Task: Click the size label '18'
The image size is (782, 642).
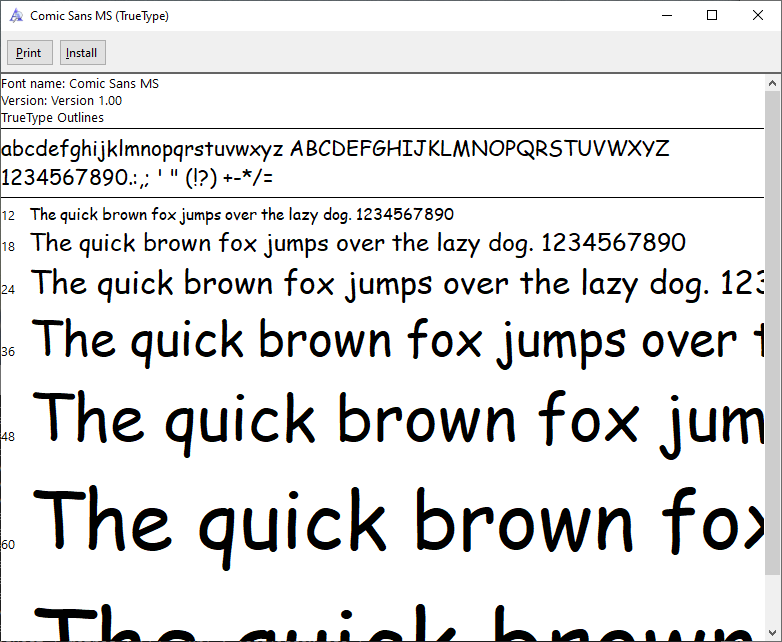Action: coord(8,246)
